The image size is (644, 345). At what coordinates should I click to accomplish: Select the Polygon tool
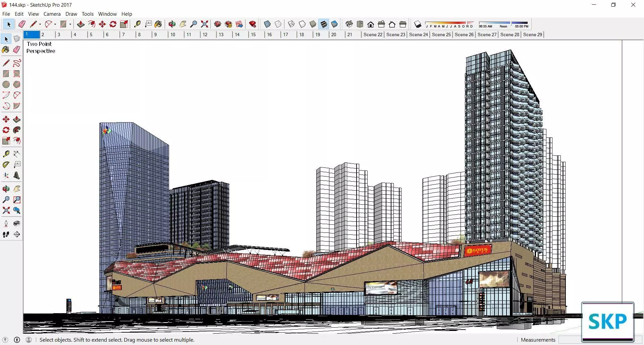click(17, 84)
